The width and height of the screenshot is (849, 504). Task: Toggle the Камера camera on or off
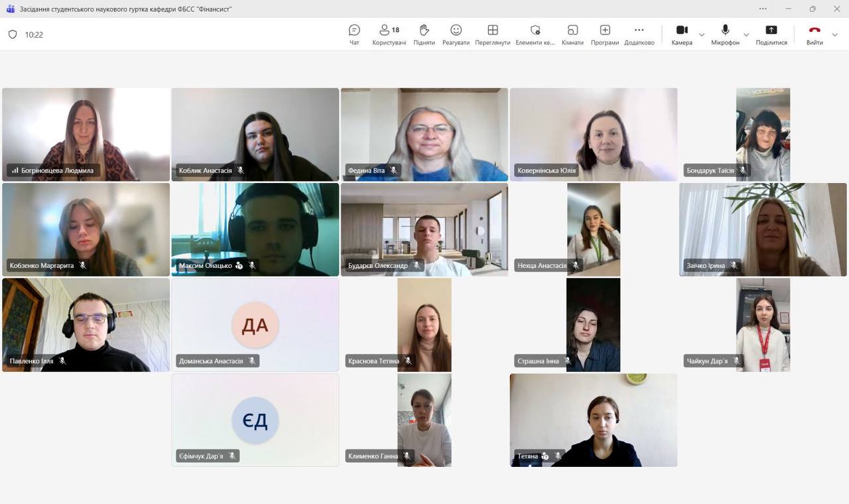pos(681,34)
